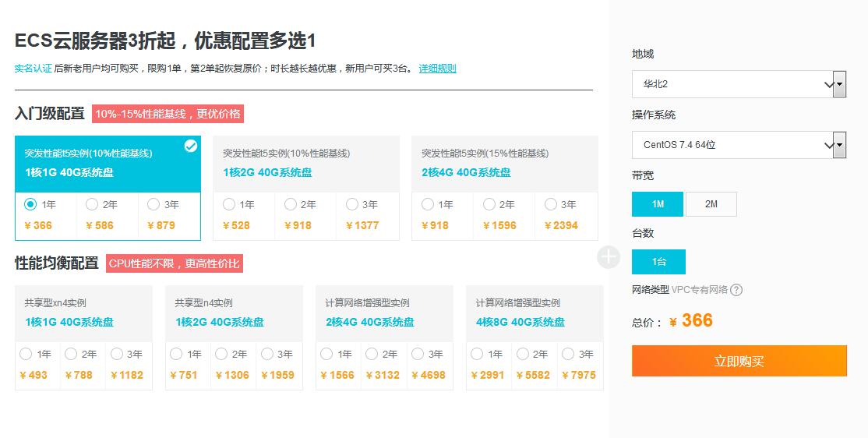Select 1年 for 4核8G at ¥2991
868x438 pixels.
tap(477, 354)
